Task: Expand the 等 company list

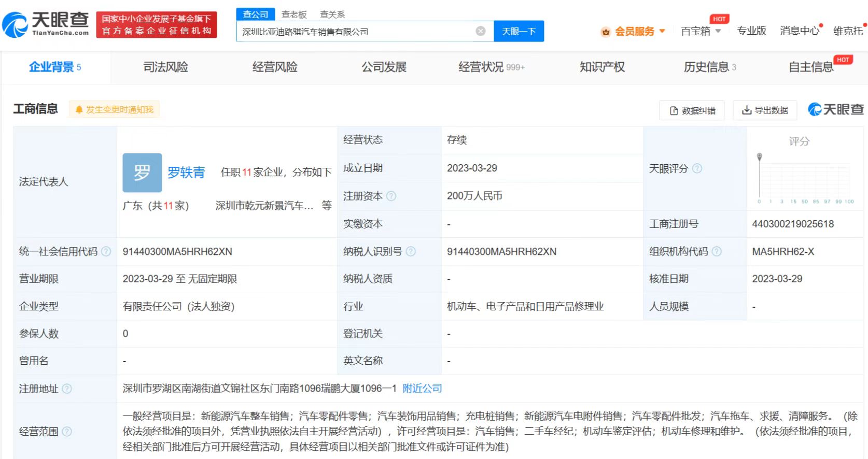Action: coord(326,206)
